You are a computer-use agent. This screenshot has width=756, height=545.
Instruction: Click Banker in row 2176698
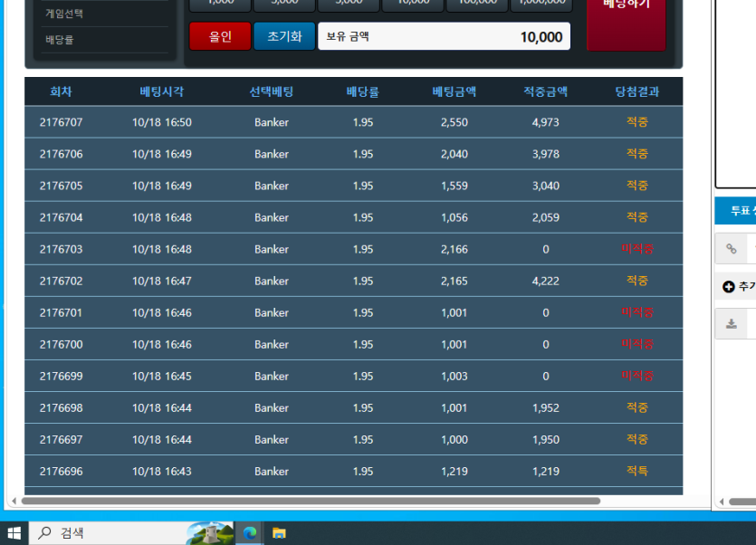pos(272,408)
